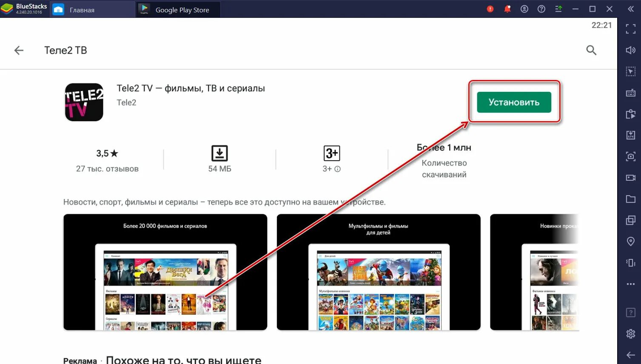Start video recording via sidebar icon

pos(631,178)
